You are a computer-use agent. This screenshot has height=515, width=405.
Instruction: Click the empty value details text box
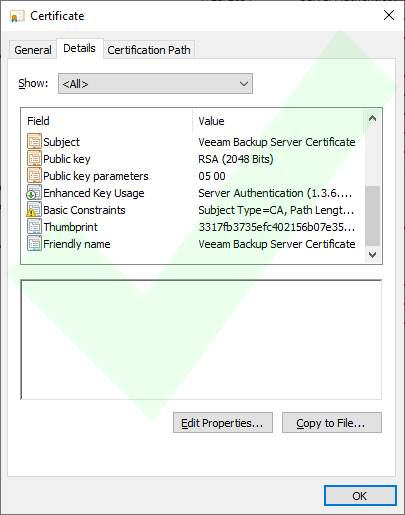click(201, 340)
